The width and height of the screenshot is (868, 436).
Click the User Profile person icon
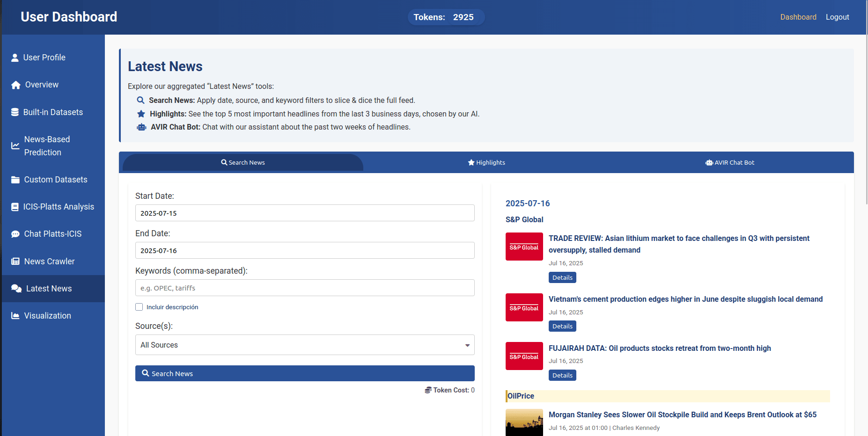(x=15, y=58)
